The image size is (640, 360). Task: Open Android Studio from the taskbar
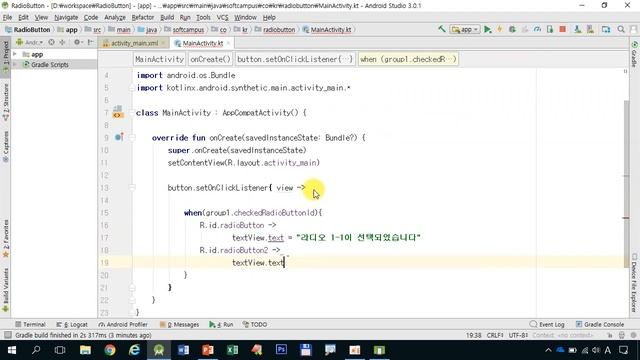[159, 350]
